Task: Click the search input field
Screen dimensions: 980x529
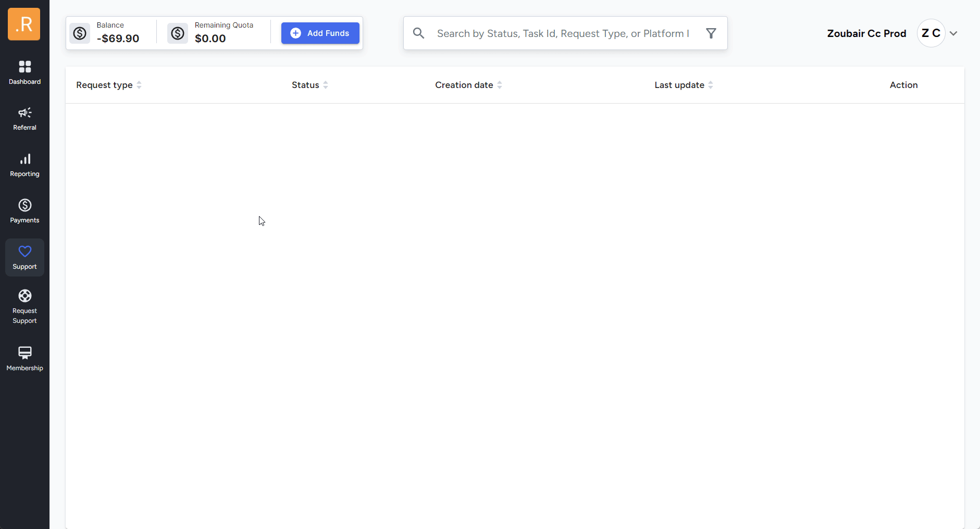Action: pos(563,33)
